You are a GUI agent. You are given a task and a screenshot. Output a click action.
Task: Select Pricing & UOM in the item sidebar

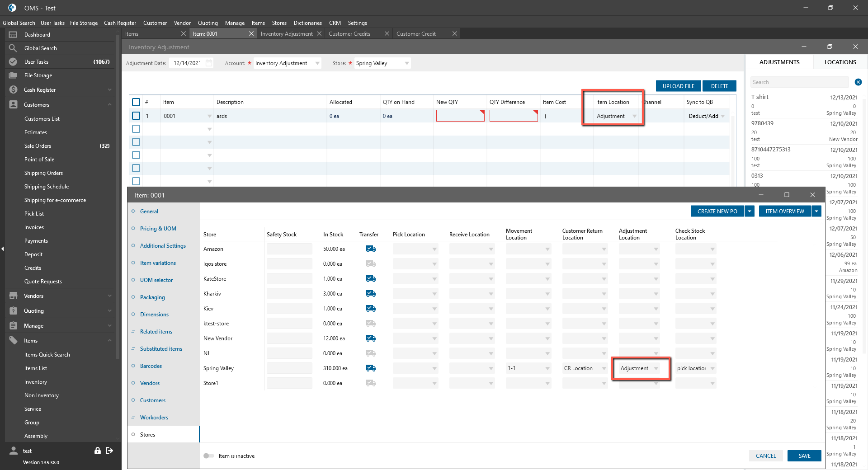(x=158, y=229)
